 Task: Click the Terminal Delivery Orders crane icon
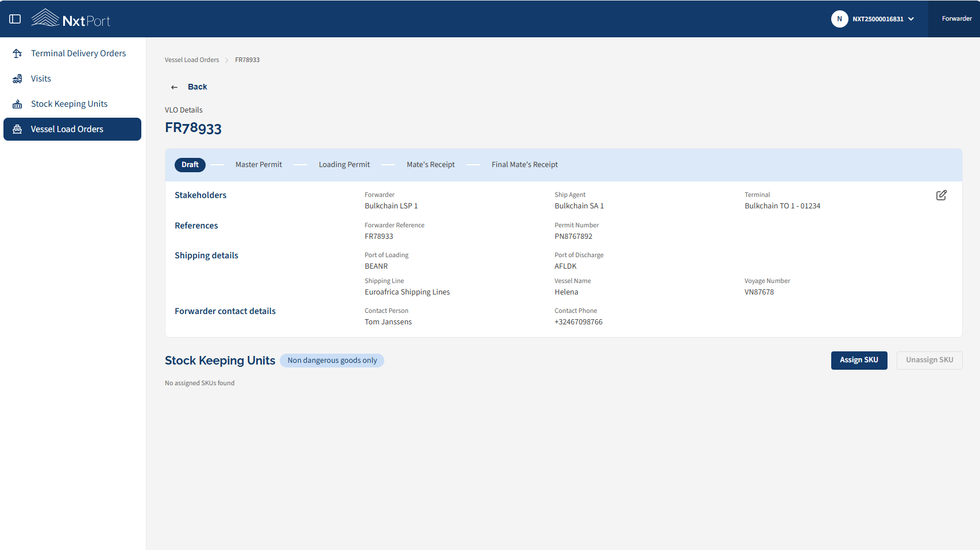(17, 53)
